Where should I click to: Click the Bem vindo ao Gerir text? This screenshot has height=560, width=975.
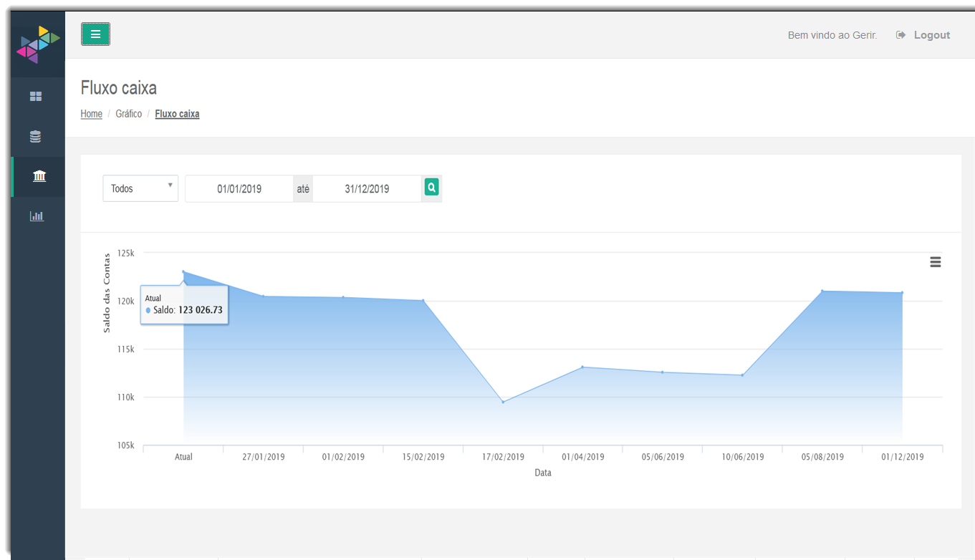(x=832, y=35)
